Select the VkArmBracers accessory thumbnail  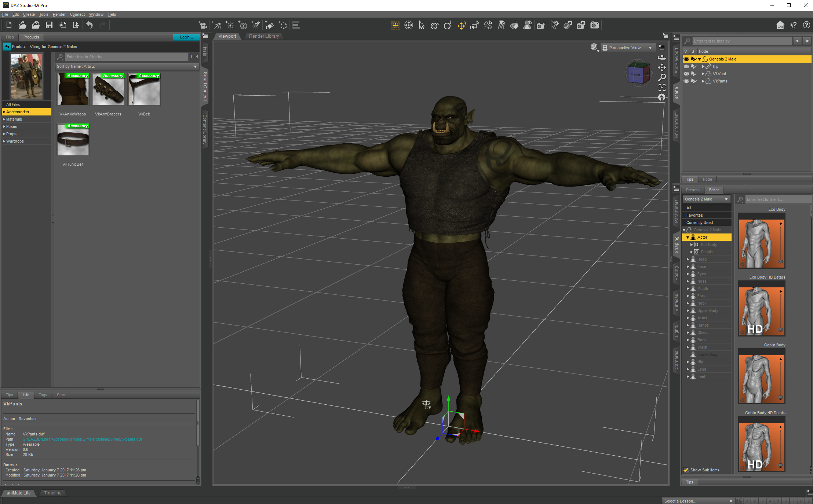[108, 90]
